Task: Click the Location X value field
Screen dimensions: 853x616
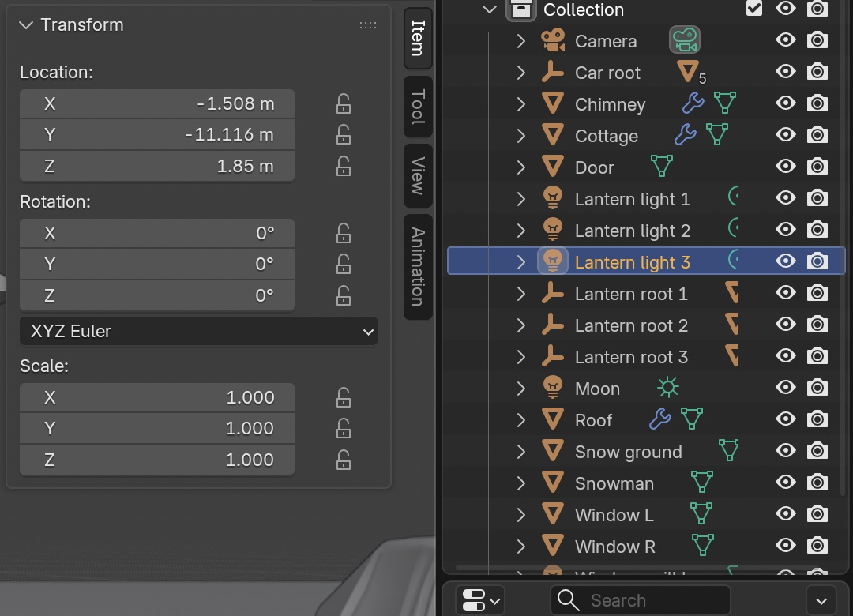Action: click(x=157, y=103)
